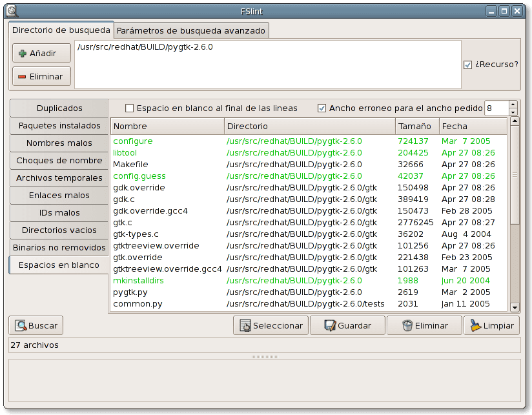Viewport: 532px width, 415px height.
Task: Open the FSlint window menu icon
Action: [11, 11]
